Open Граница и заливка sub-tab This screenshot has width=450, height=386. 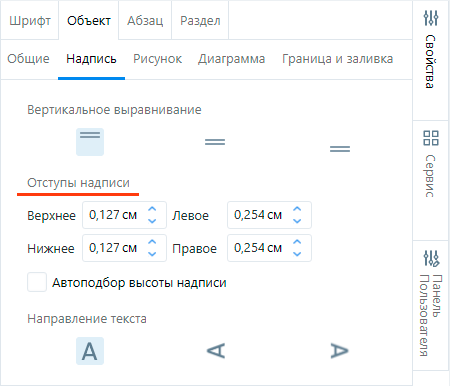tap(338, 59)
